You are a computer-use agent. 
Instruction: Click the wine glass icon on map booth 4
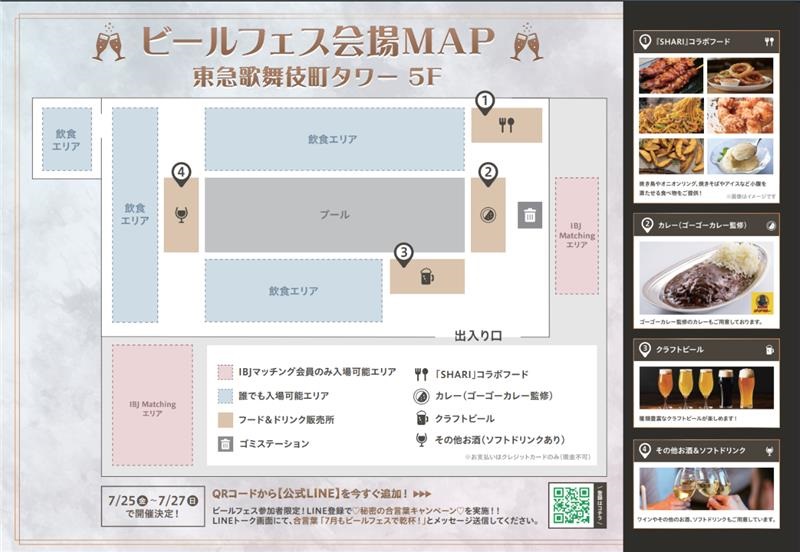pyautogui.click(x=181, y=214)
